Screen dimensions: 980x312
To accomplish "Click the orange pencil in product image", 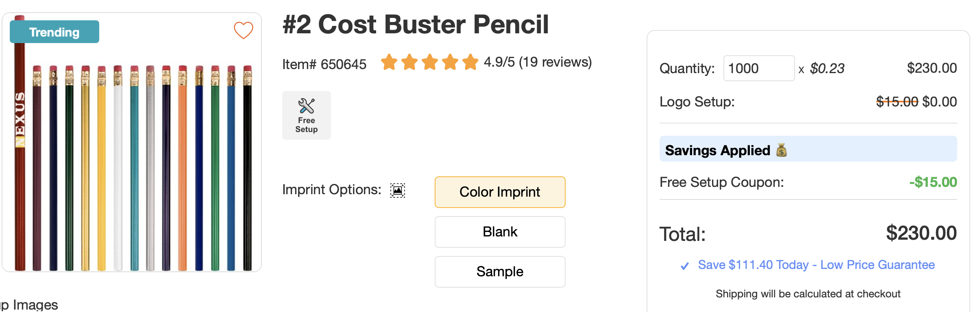I will coord(183,171).
